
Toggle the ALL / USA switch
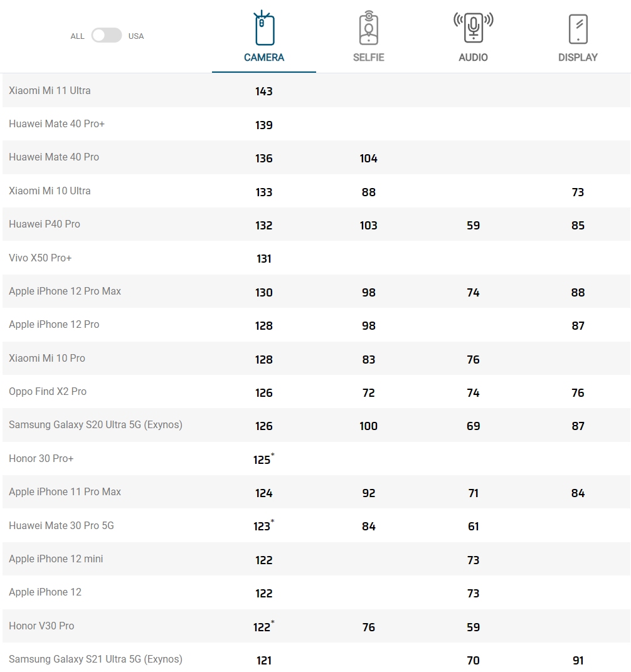[107, 36]
